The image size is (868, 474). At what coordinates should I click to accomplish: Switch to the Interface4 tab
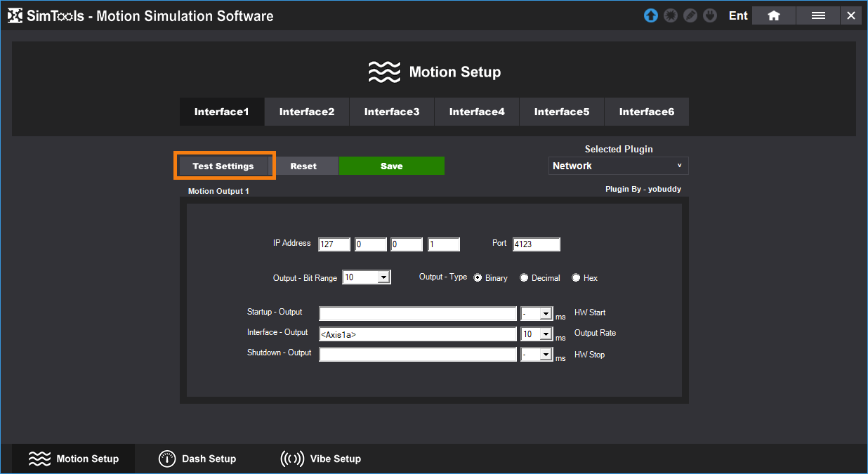tap(477, 112)
